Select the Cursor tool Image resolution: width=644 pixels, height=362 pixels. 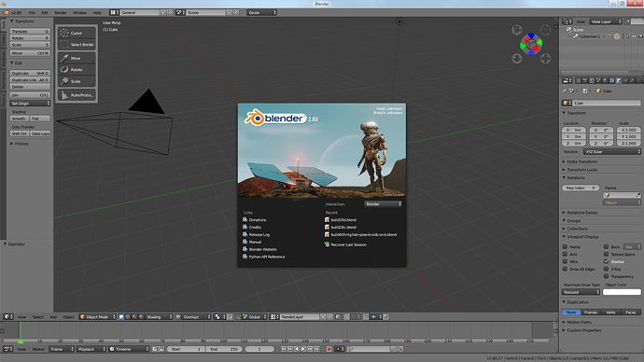click(77, 33)
